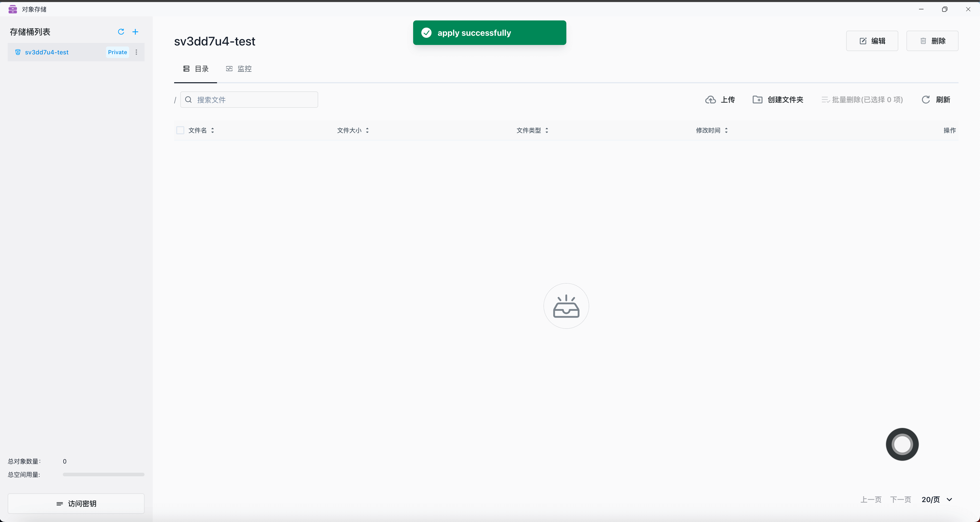Viewport: 980px width, 522px height.
Task: Click the 删除 bucket button
Action: click(932, 41)
